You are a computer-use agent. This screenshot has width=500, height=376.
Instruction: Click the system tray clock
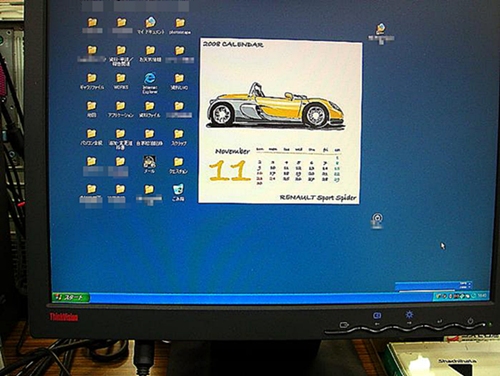[482, 295]
